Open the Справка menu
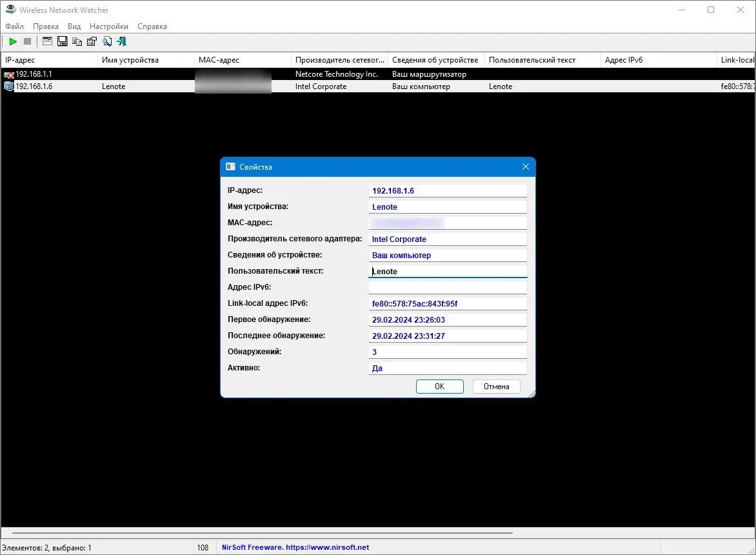This screenshot has height=555, width=756. 152,26
